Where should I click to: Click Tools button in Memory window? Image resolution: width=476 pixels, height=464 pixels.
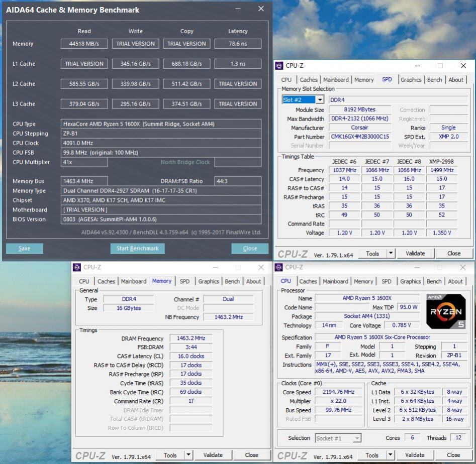pyautogui.click(x=170, y=455)
